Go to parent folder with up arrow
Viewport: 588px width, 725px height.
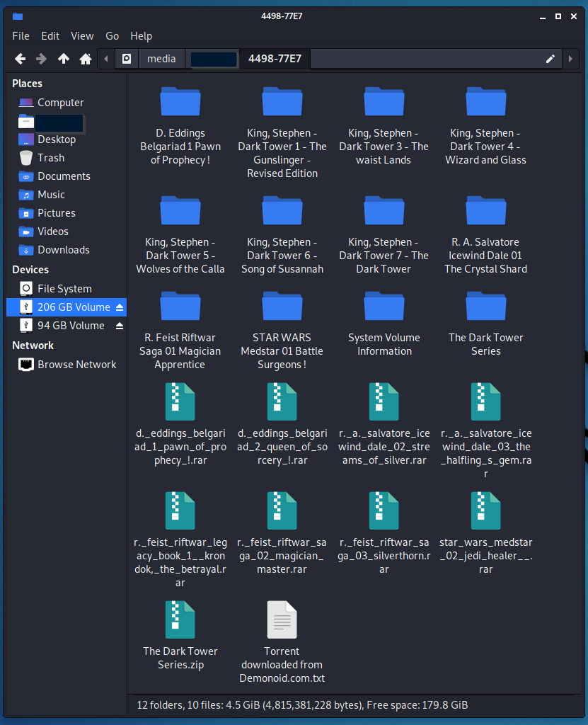64,59
